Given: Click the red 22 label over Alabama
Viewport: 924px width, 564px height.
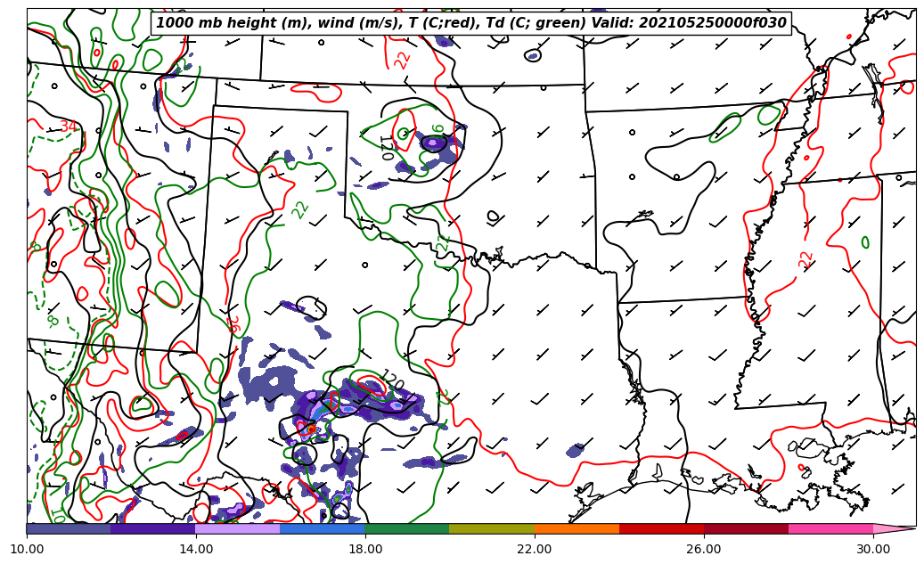Looking at the screenshot, I should [x=805, y=259].
